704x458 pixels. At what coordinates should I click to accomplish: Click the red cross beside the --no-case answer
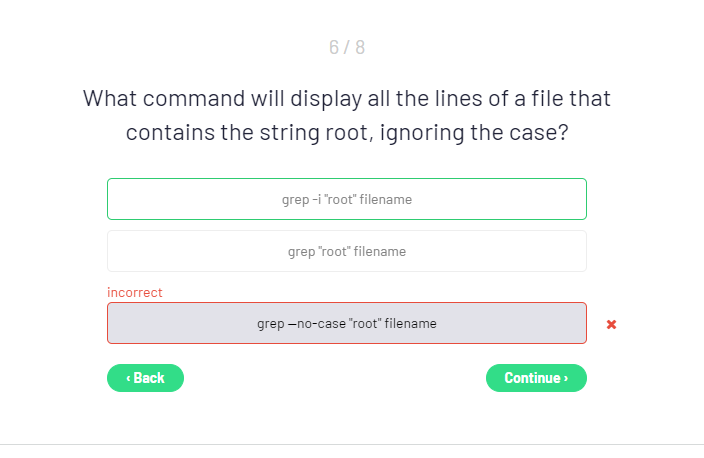point(611,324)
